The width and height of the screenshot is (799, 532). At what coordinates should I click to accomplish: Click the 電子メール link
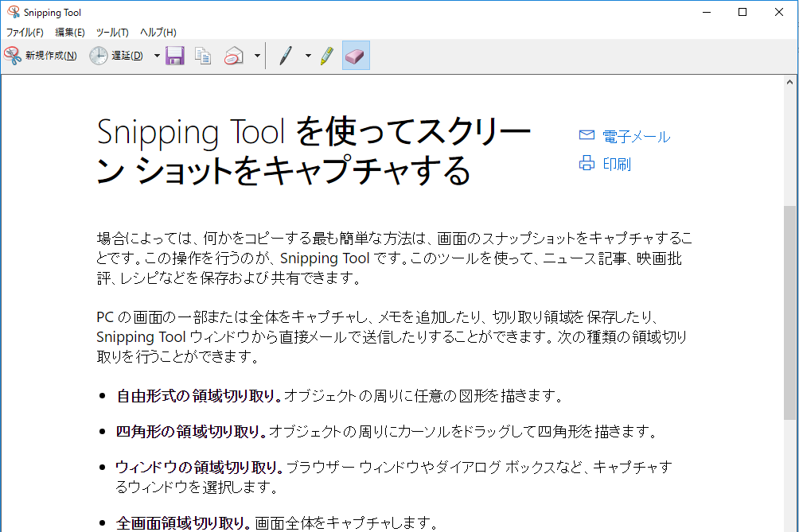(x=636, y=137)
